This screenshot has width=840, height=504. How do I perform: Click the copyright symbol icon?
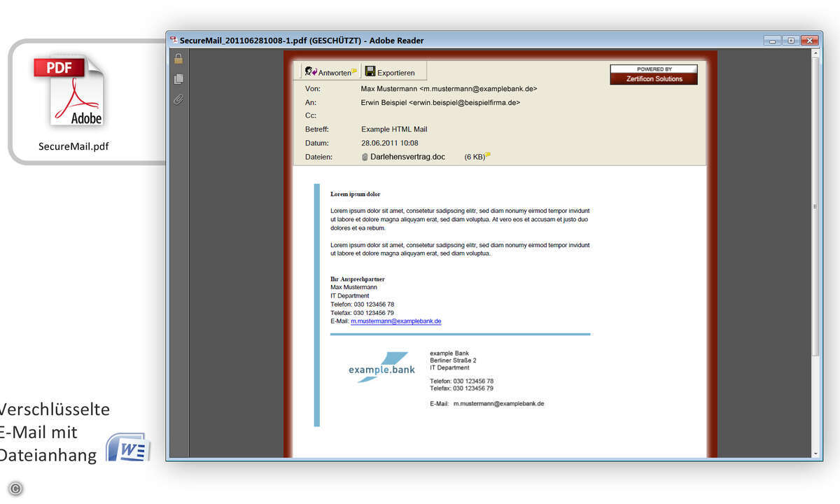15,489
